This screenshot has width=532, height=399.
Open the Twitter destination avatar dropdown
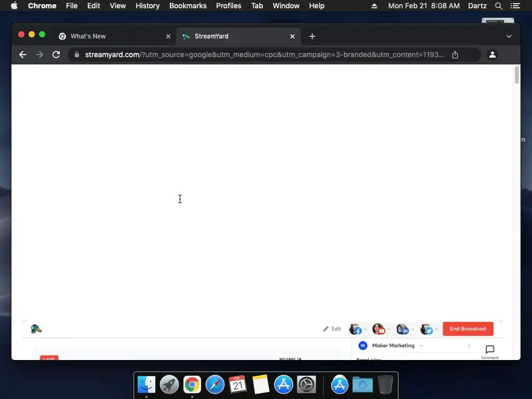[429, 329]
